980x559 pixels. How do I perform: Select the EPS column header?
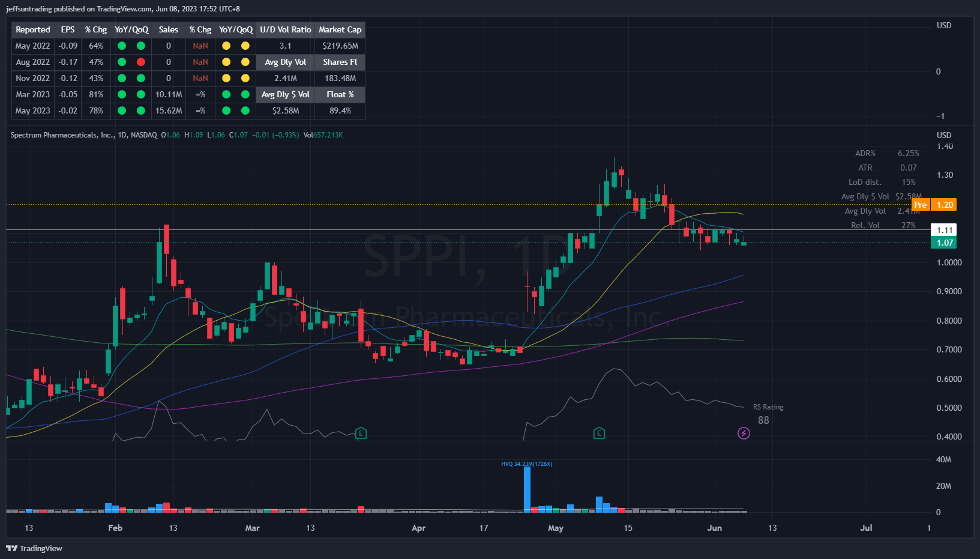pos(68,29)
